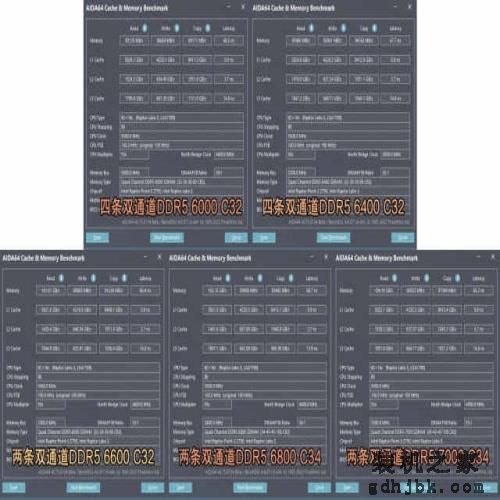
Task: Select CPU Type field in DDR5 6000 window
Action: [182, 118]
